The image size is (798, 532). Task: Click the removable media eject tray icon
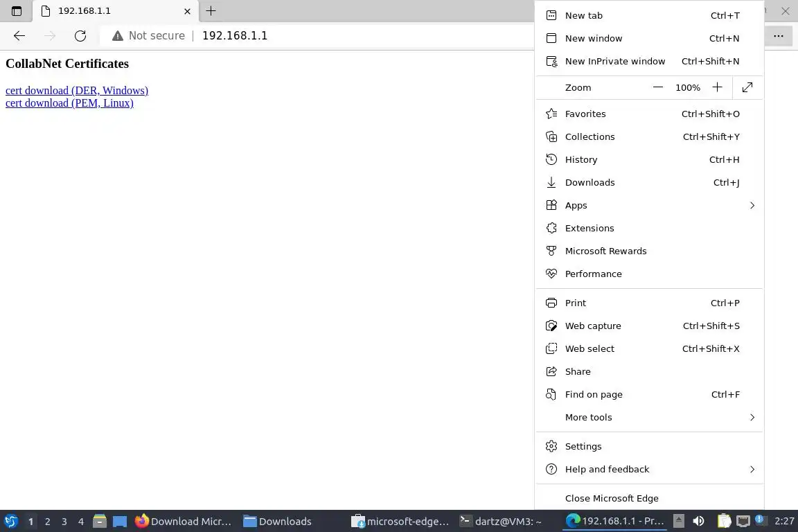click(679, 521)
